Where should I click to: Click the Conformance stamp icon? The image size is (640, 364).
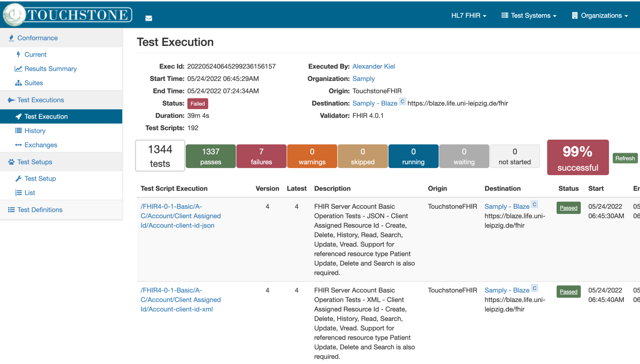pyautogui.click(x=11, y=38)
